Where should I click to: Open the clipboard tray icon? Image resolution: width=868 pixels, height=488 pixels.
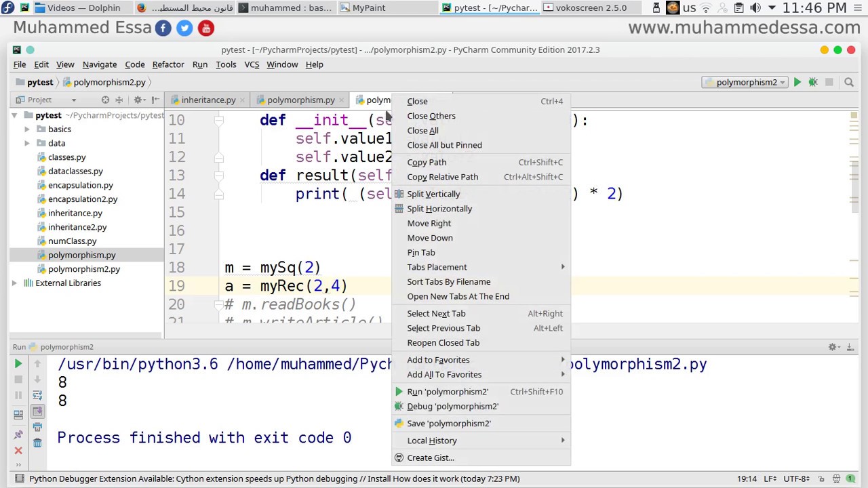(x=738, y=8)
